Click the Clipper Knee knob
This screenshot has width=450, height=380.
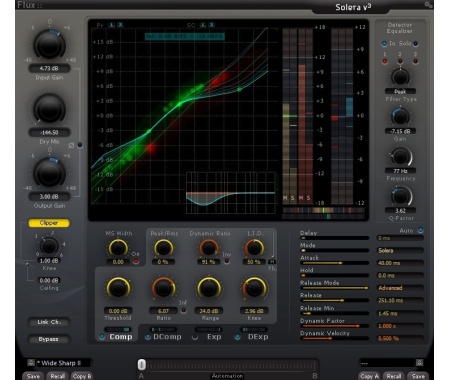pos(49,246)
